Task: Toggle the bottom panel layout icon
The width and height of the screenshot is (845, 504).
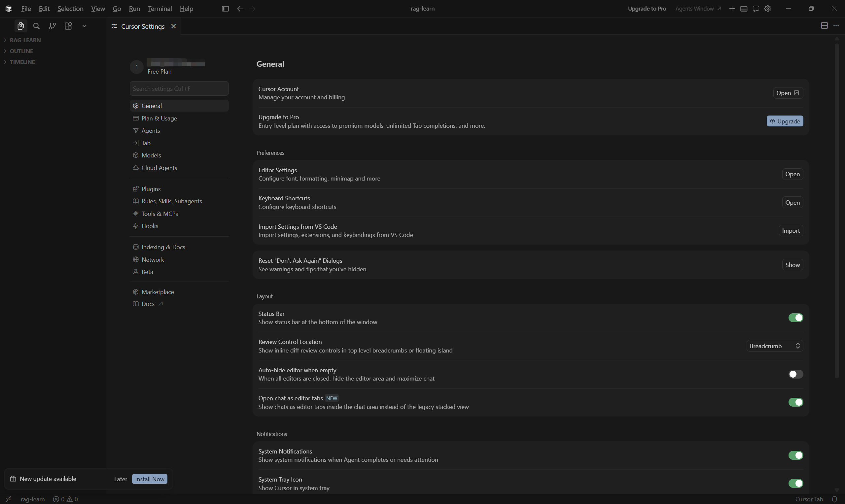Action: [744, 9]
